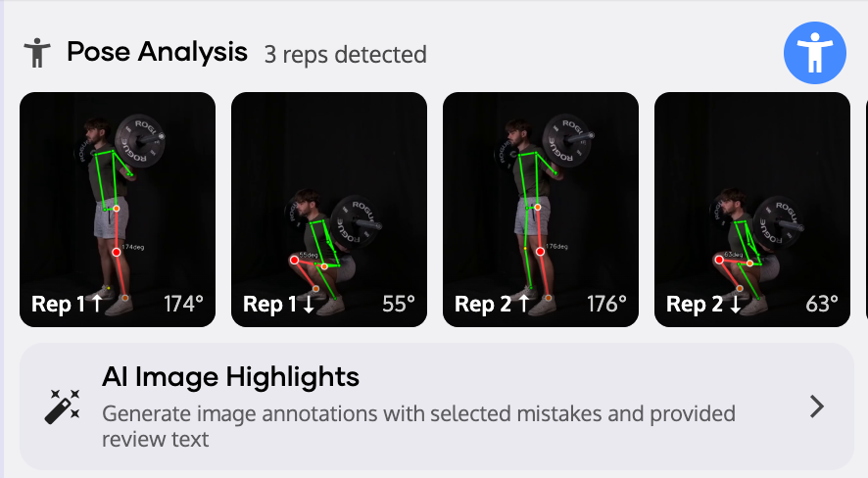This screenshot has width=868, height=478.
Task: Click the "3 reps detected" text
Action: click(345, 54)
